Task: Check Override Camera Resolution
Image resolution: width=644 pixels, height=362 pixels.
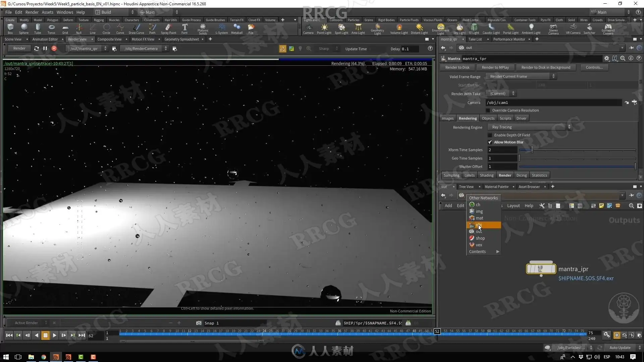Action: [x=488, y=110]
